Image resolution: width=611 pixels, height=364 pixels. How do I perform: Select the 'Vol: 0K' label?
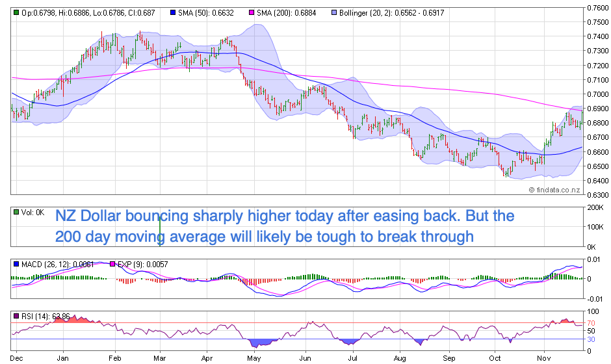click(32, 213)
